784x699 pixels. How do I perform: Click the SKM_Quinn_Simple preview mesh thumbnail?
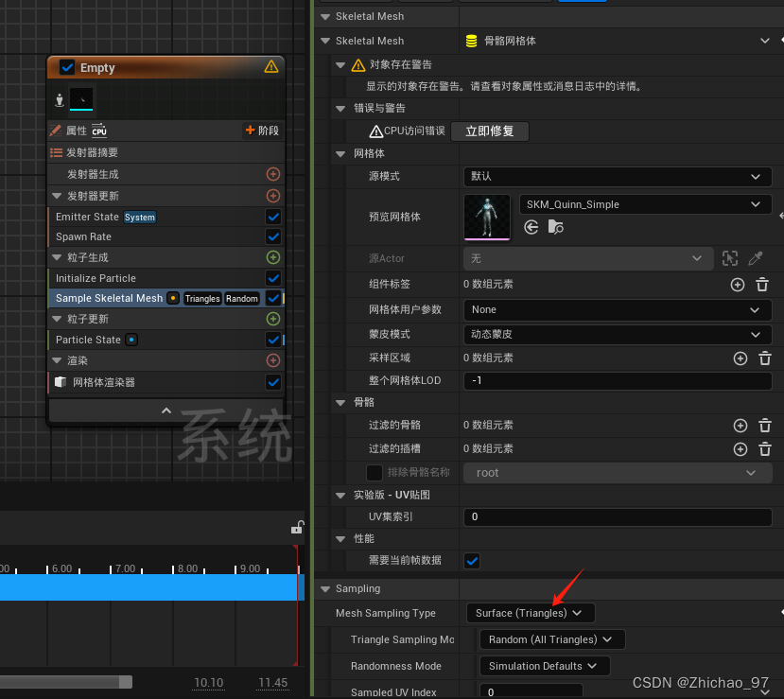[x=486, y=218]
